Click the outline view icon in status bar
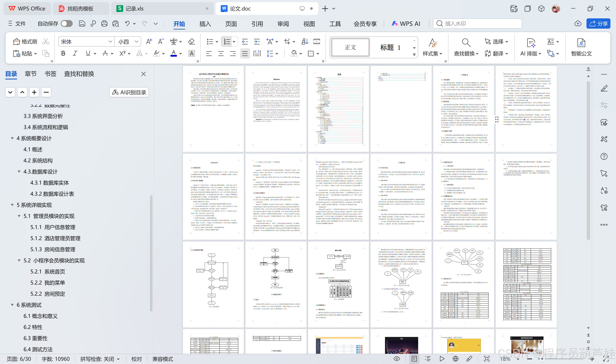616x364 pixels. (x=428, y=359)
